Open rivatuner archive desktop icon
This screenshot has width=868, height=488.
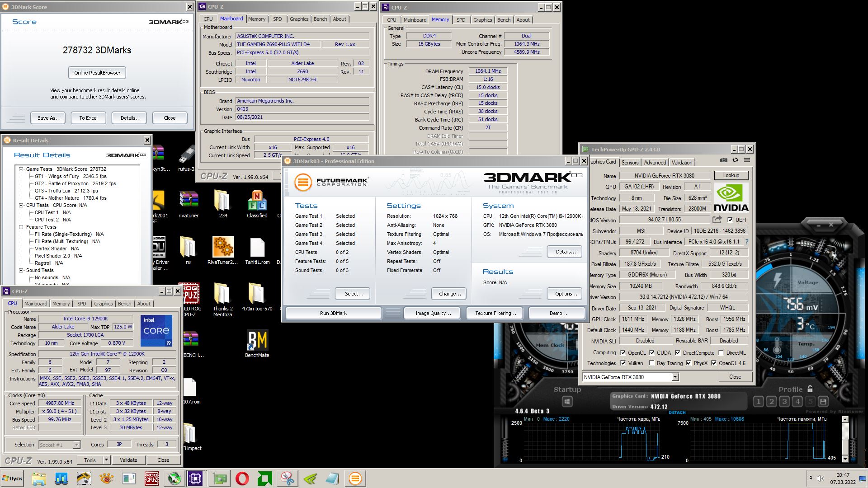[189, 204]
